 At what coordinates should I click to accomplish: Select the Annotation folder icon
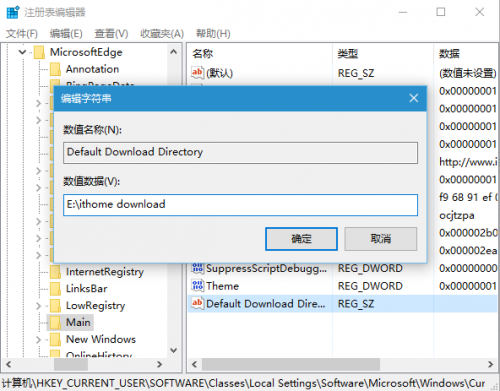click(x=55, y=69)
